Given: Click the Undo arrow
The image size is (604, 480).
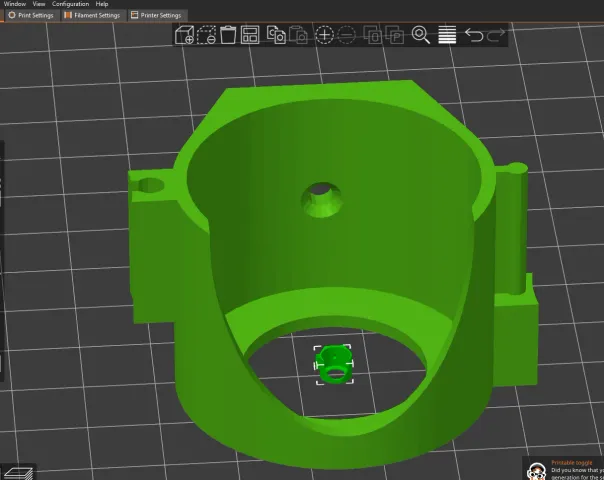Looking at the screenshot, I should (474, 35).
